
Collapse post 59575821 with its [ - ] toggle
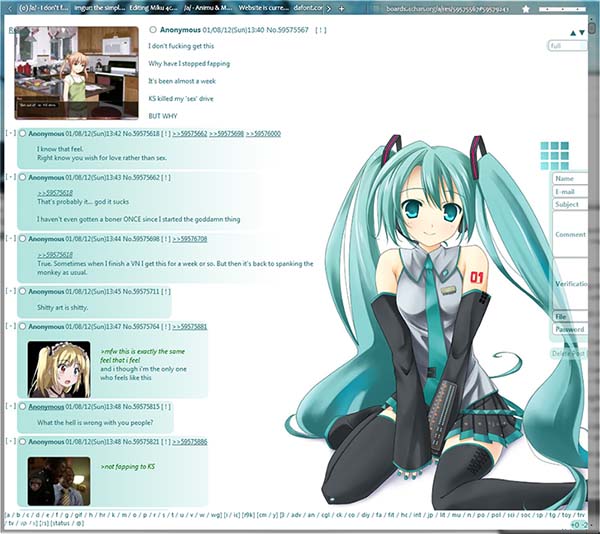click(11, 441)
